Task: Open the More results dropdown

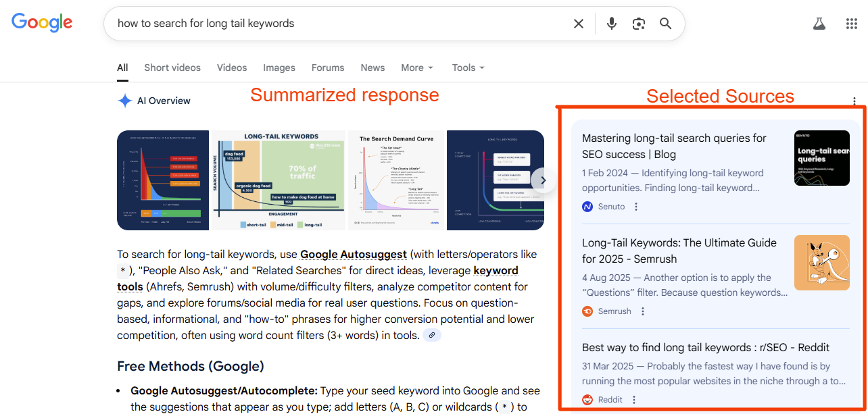Action: (x=416, y=68)
